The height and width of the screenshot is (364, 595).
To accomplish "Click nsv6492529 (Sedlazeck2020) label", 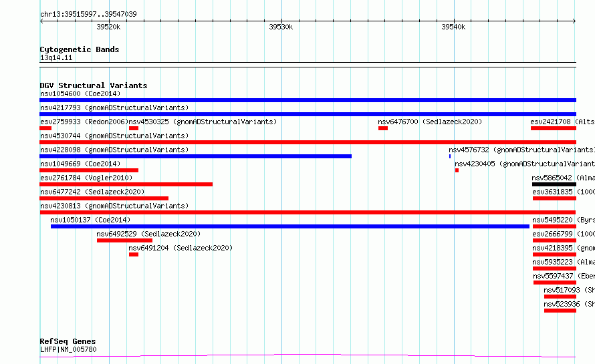I will click(x=148, y=234).
